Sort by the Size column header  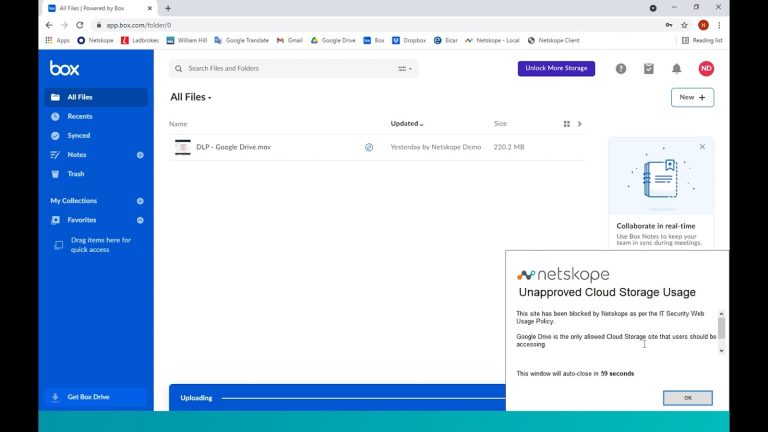pos(500,123)
